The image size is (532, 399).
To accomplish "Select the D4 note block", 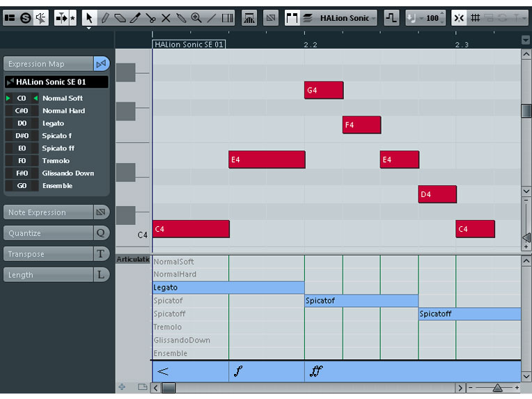I will (437, 194).
